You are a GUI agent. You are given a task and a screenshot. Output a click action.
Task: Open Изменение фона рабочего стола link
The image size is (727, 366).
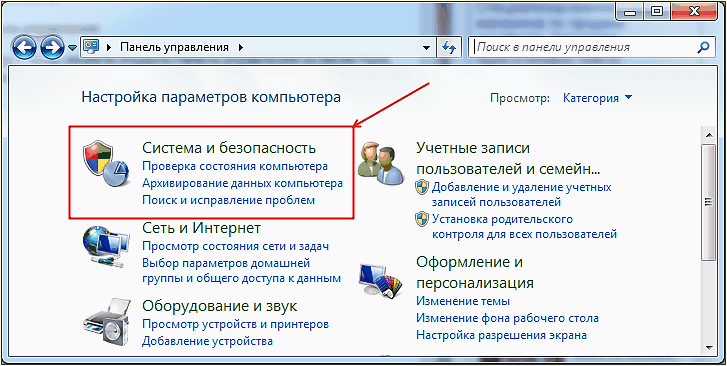click(x=507, y=318)
